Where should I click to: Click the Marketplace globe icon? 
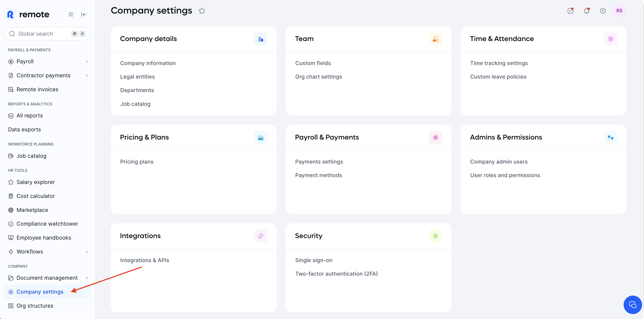tap(11, 210)
